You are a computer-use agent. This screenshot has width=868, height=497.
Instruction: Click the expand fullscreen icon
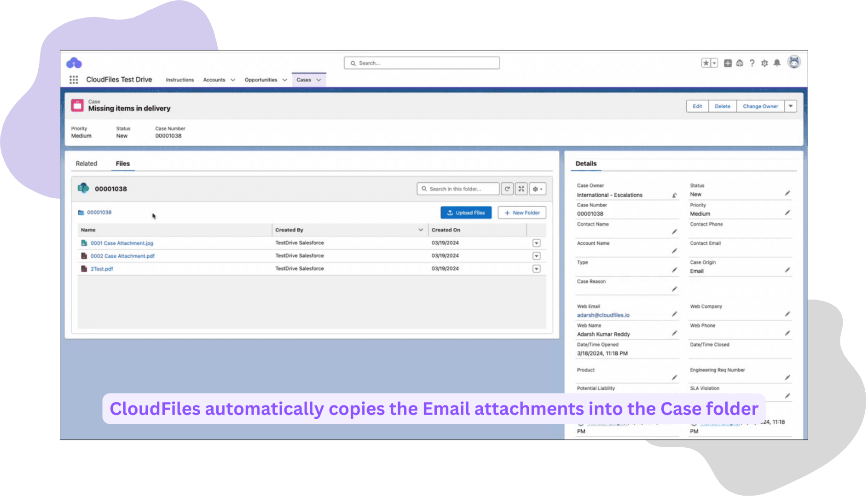pos(521,189)
